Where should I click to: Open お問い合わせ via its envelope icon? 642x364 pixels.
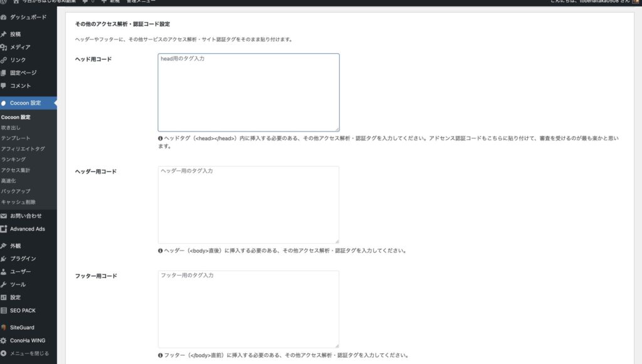3,216
